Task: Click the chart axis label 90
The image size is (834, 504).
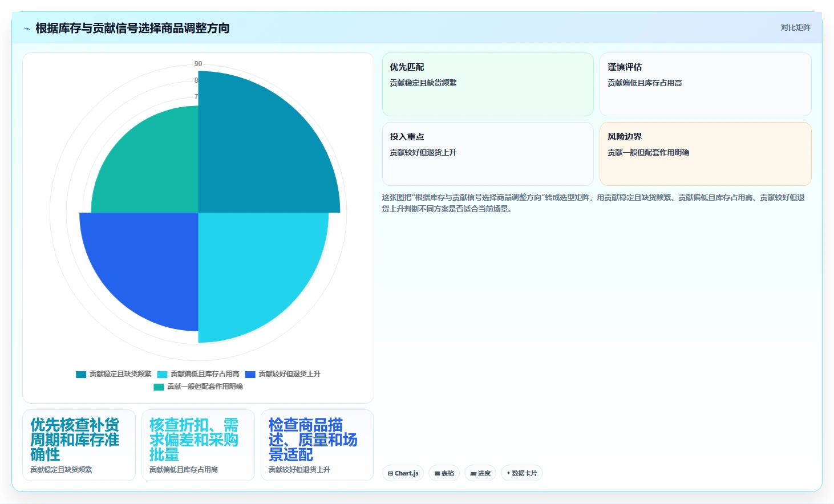Action: [x=198, y=64]
